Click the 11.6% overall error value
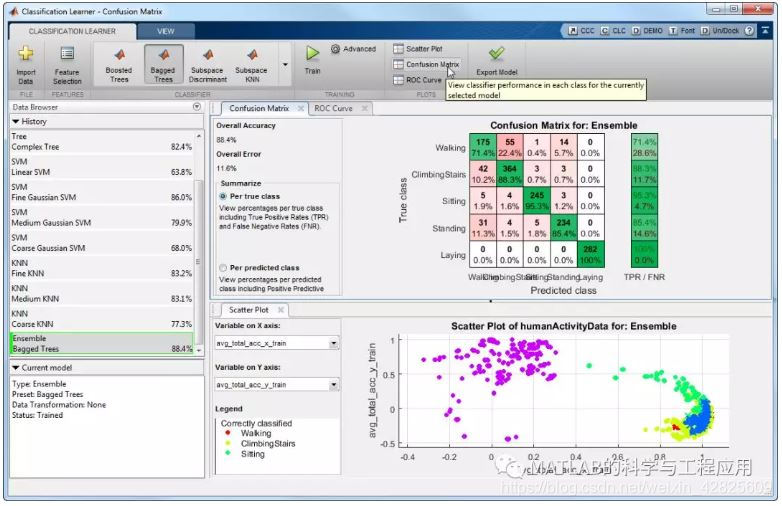This screenshot has width=782, height=506. [226, 169]
